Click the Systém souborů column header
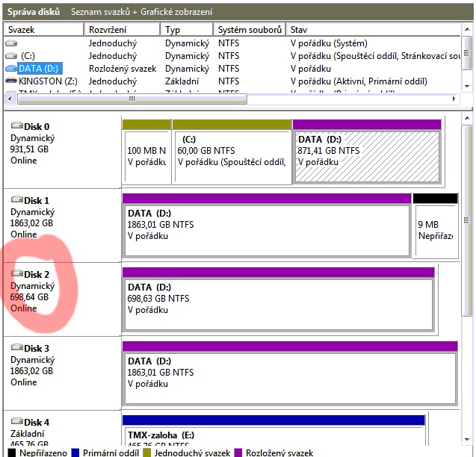 pos(250,29)
